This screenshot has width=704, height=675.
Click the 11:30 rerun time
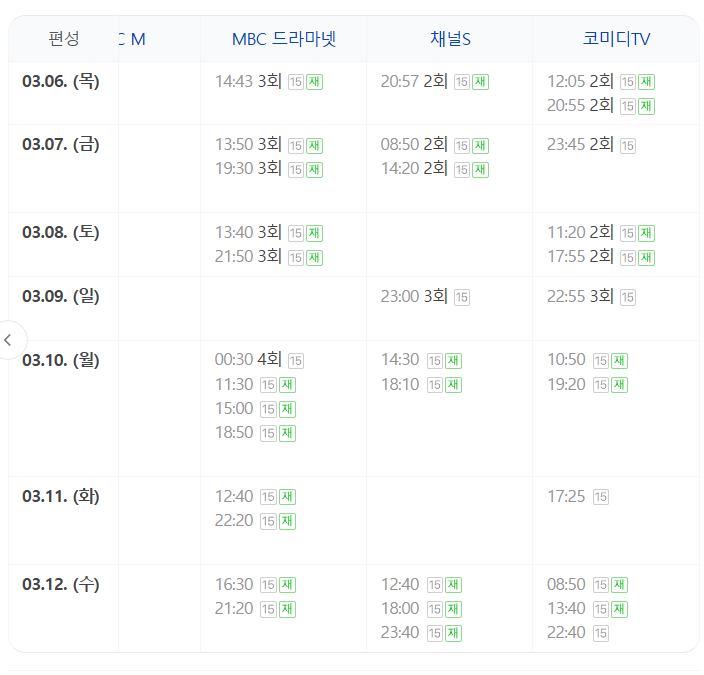(x=234, y=384)
